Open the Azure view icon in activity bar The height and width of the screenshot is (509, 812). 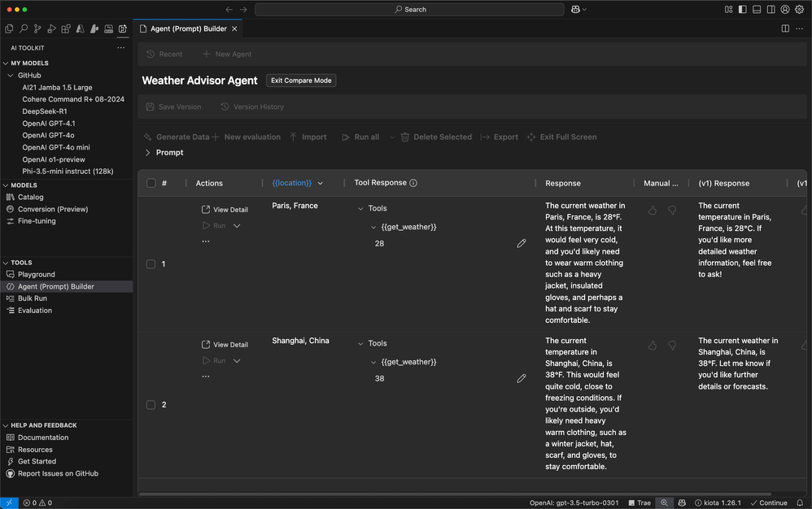tap(80, 29)
